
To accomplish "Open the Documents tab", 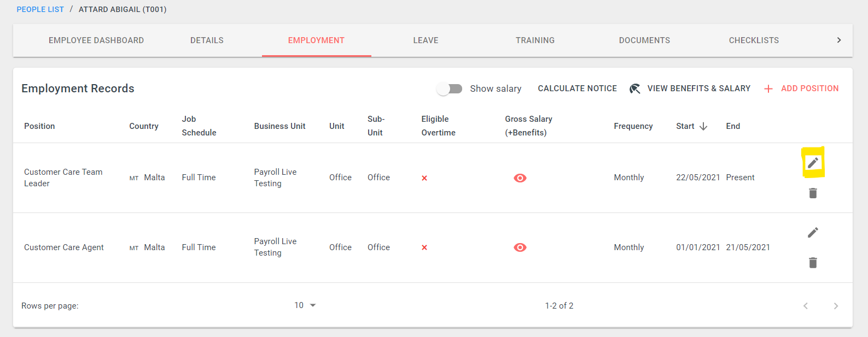I will click(x=644, y=40).
